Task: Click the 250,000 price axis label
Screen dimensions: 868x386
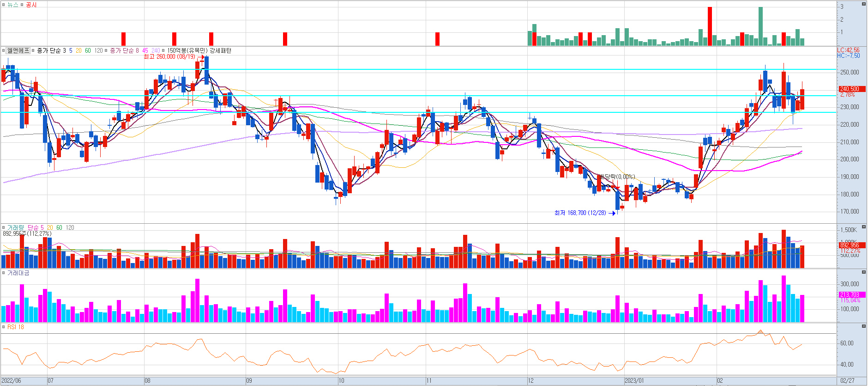Action: 850,72
